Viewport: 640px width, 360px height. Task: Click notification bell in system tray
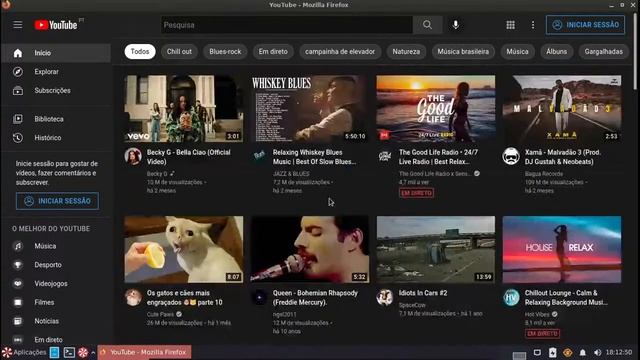click(x=582, y=353)
